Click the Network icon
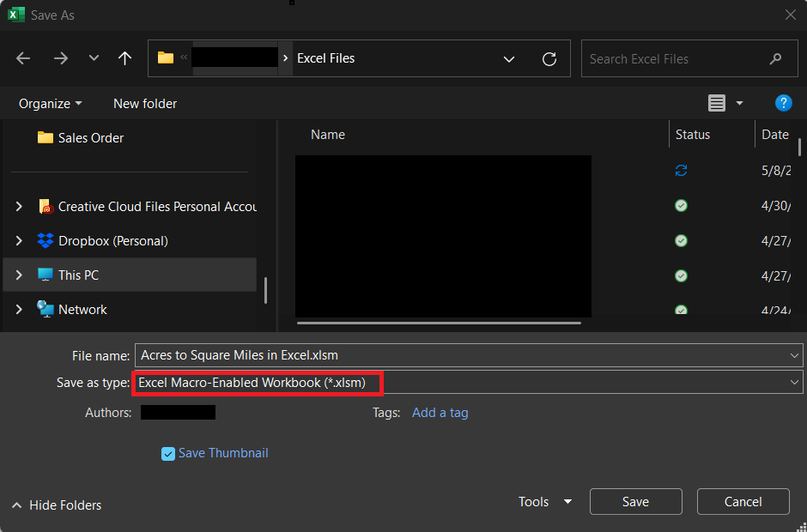 click(x=46, y=309)
